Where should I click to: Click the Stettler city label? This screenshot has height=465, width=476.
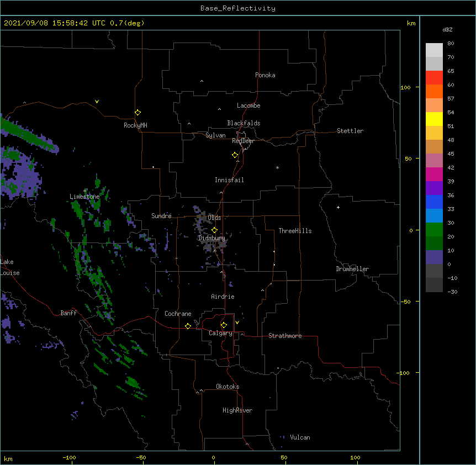(x=350, y=131)
